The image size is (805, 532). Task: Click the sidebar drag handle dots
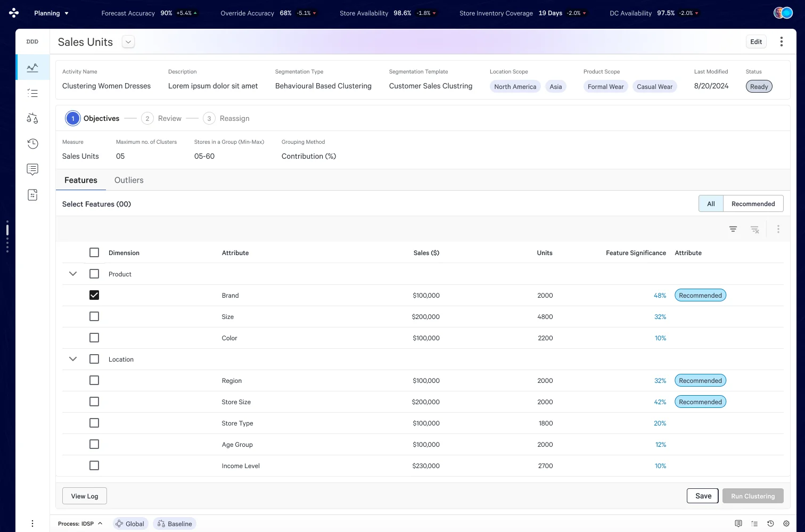coord(7,236)
